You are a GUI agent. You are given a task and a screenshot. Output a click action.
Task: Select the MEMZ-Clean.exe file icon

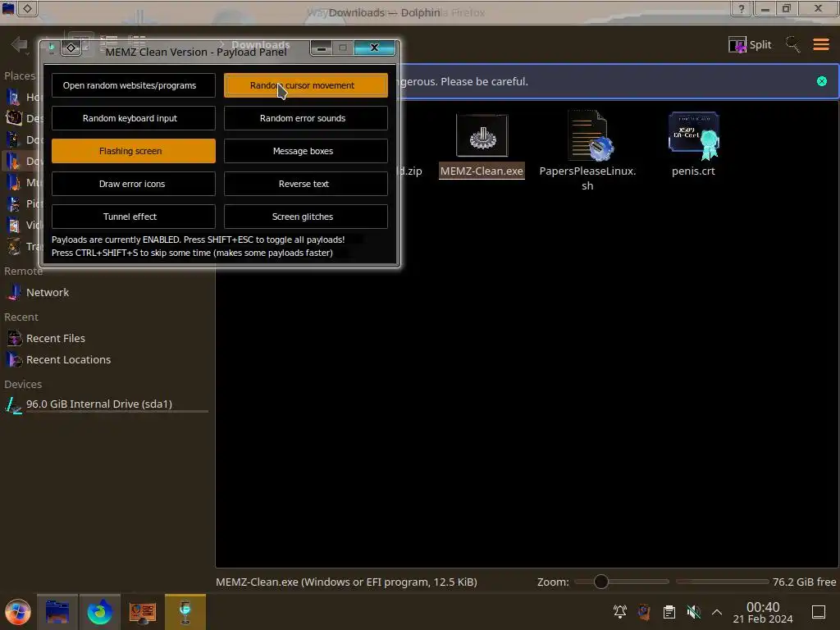pyautogui.click(x=482, y=135)
